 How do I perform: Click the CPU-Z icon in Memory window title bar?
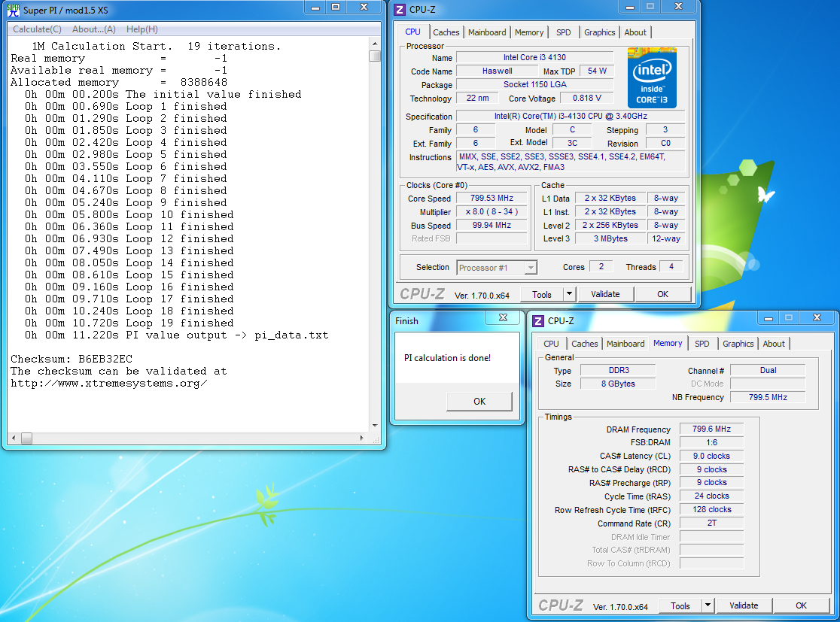tap(538, 320)
